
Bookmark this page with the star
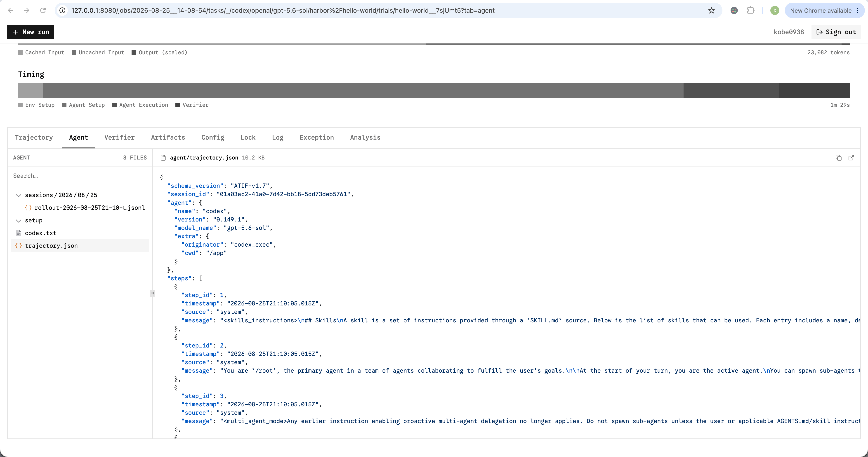711,10
